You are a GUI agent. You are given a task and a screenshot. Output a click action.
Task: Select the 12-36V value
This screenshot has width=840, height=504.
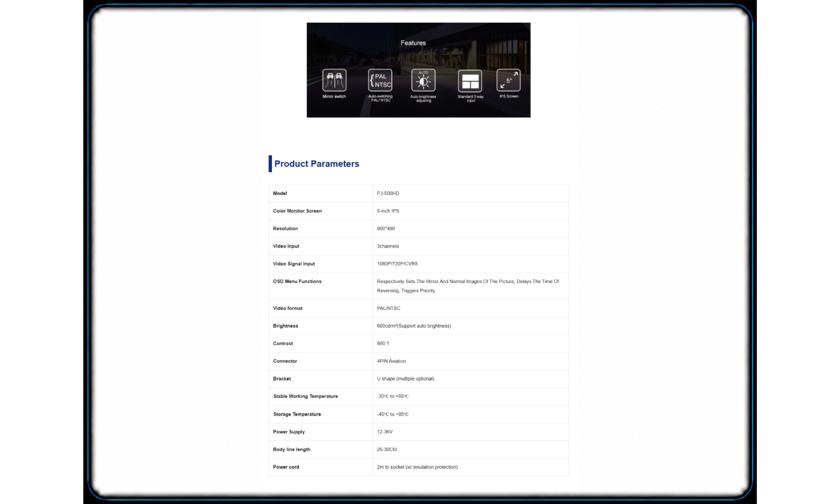point(384,432)
